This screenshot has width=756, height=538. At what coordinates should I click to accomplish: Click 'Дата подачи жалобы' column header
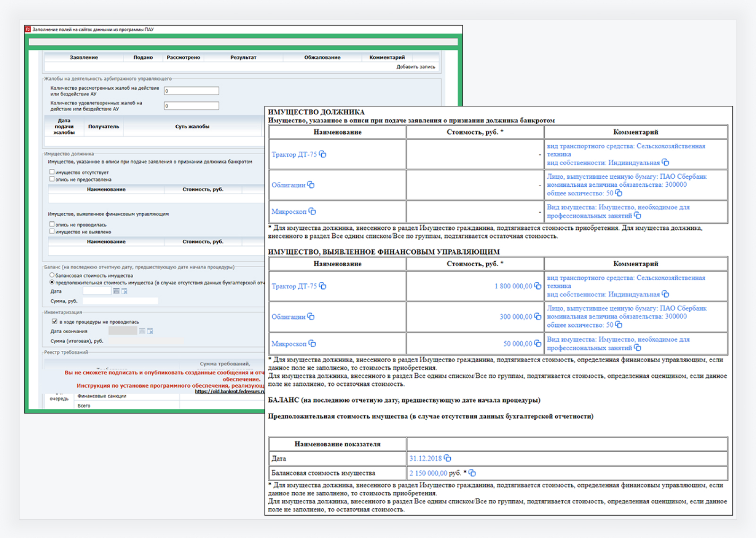click(x=64, y=127)
